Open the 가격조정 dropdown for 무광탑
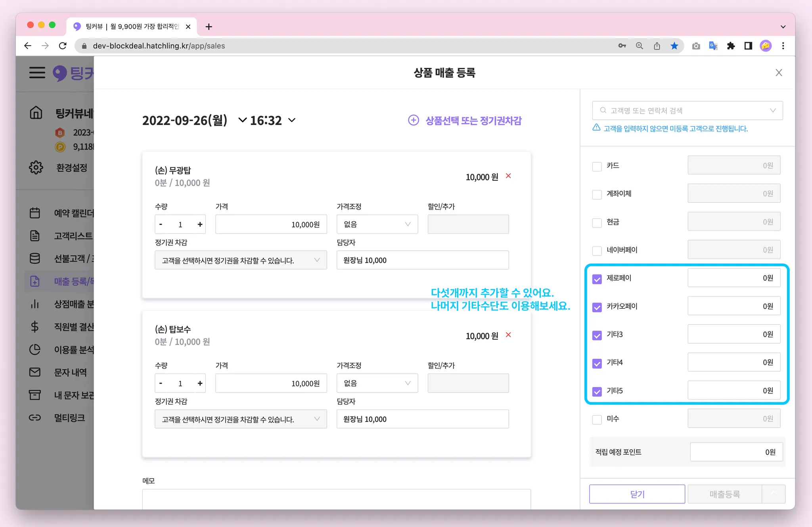The height and width of the screenshot is (527, 812). (x=377, y=224)
